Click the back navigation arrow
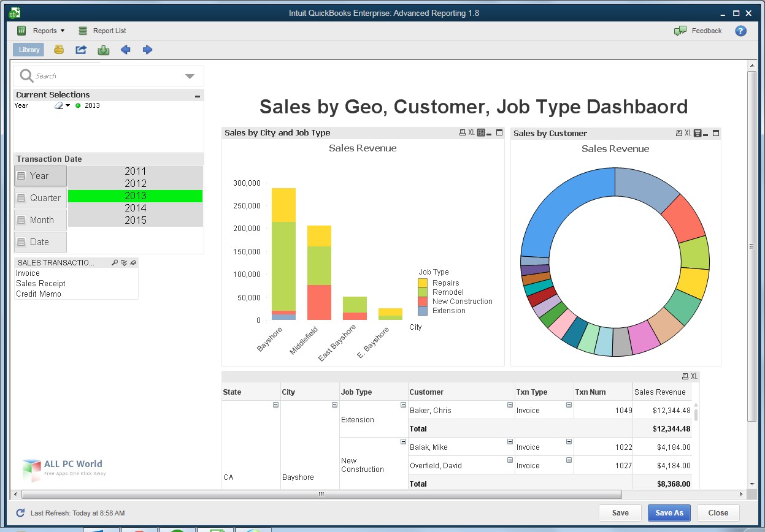The height and width of the screenshot is (532, 765). click(125, 50)
